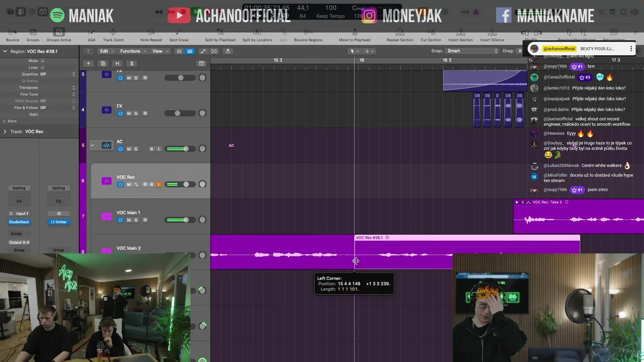Click the freeze snowflake on VOC Main 1
This screenshot has height=362, width=644.
[x=145, y=220]
